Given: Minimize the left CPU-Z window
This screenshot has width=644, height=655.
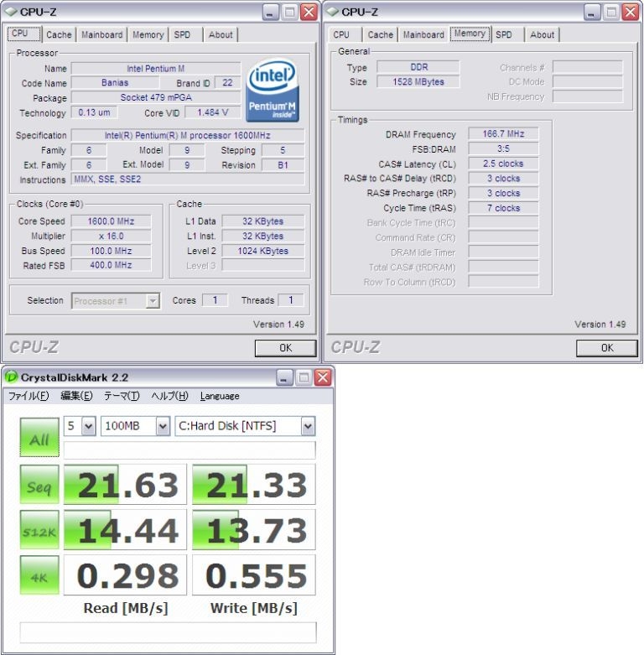Looking at the screenshot, I should click(271, 12).
